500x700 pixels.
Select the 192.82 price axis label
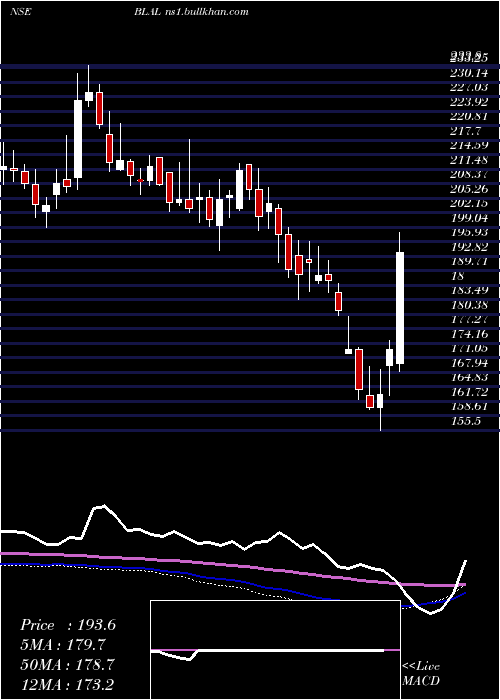pyautogui.click(x=469, y=247)
